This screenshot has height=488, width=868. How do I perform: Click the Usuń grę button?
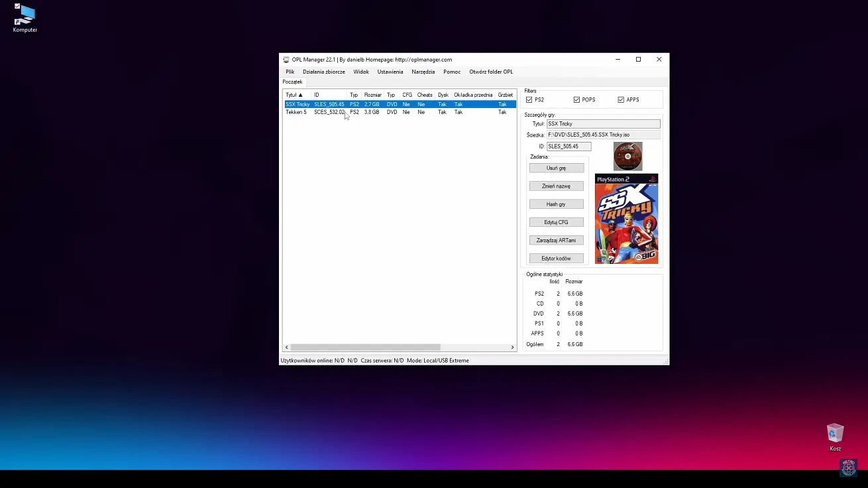[x=556, y=168]
